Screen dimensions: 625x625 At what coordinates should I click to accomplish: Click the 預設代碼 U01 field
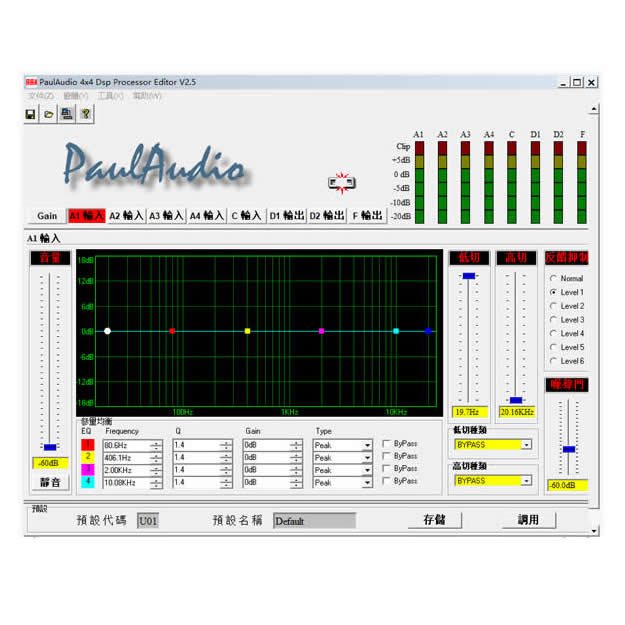click(147, 521)
